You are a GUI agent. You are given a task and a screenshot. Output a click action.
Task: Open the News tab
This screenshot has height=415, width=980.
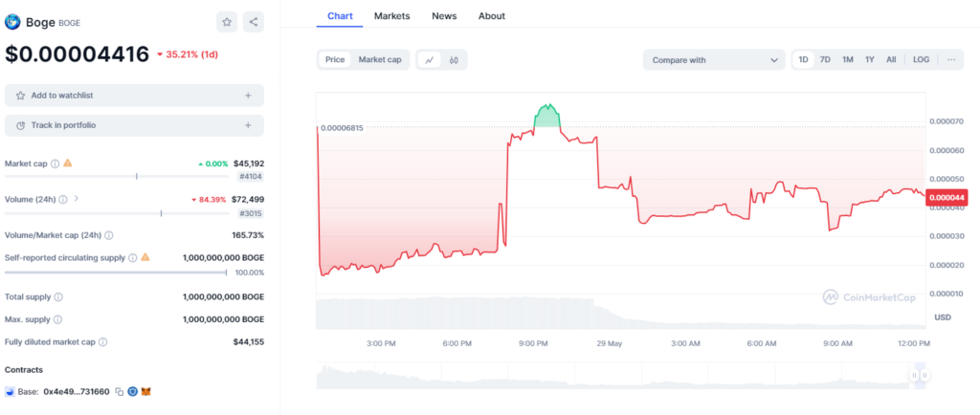(444, 16)
